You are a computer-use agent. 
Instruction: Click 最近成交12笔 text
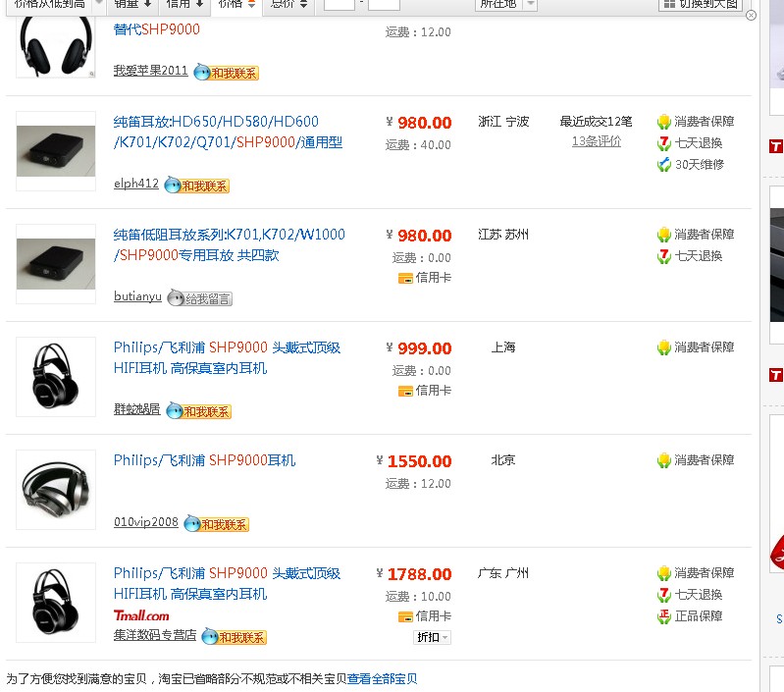pyautogui.click(x=596, y=122)
